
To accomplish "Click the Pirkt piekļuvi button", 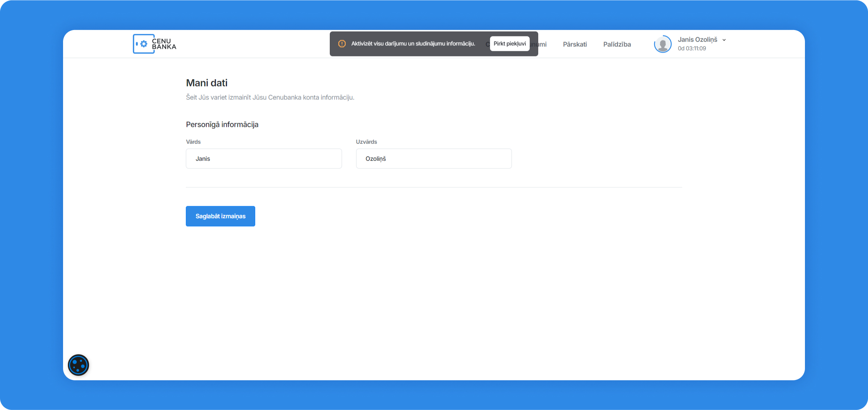I will coord(510,44).
